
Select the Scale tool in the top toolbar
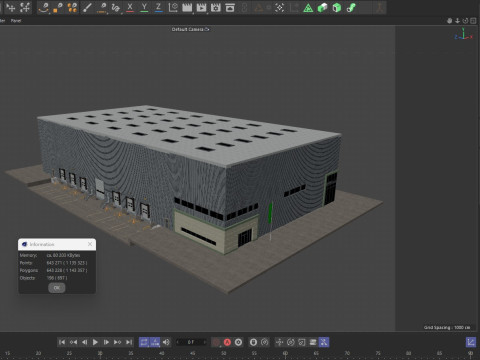(x=25, y=7)
